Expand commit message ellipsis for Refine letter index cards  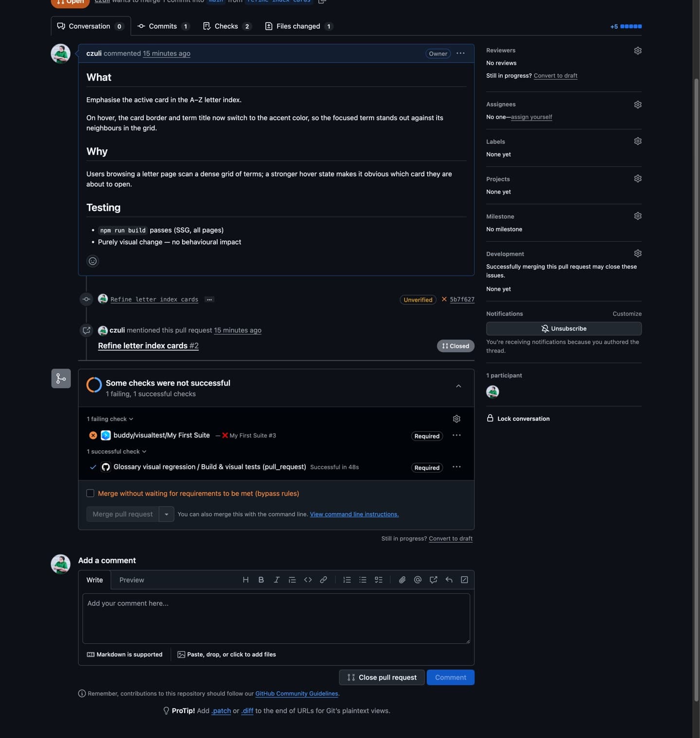coord(209,299)
